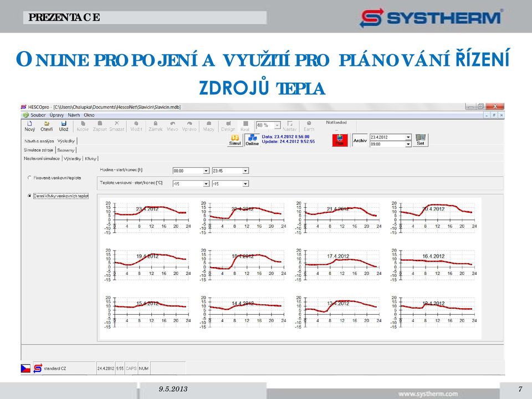Image resolution: width=532 pixels, height=399 pixels.
Task: Click the standard CZ status entry
Action: [x=55, y=369]
